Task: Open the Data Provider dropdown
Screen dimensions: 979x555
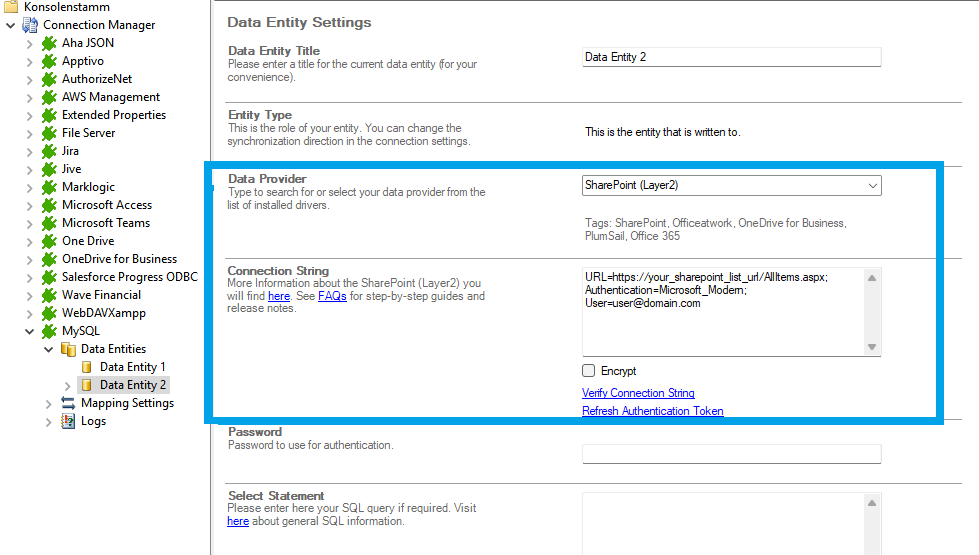Action: pyautogui.click(x=872, y=185)
